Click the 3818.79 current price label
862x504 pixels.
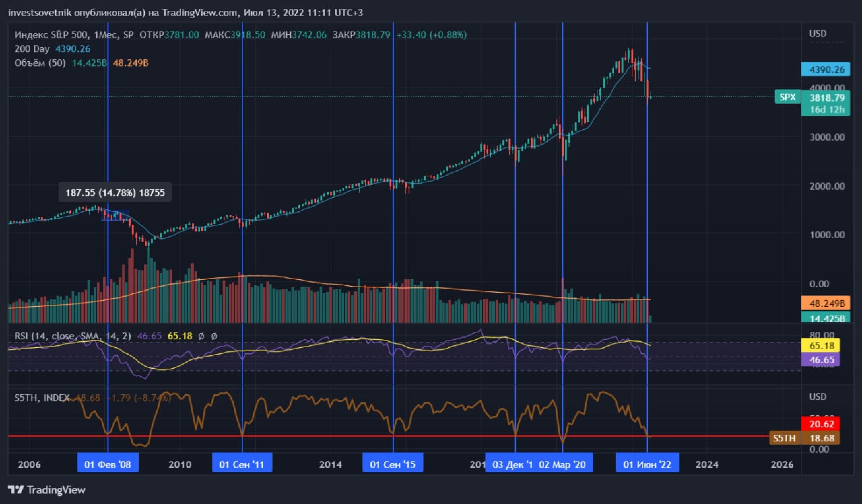(825, 98)
